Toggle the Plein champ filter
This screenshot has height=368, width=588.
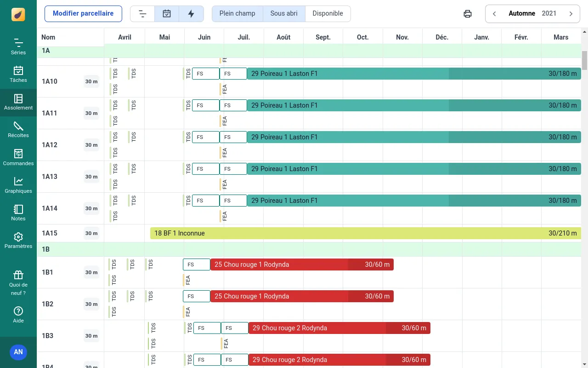point(237,14)
